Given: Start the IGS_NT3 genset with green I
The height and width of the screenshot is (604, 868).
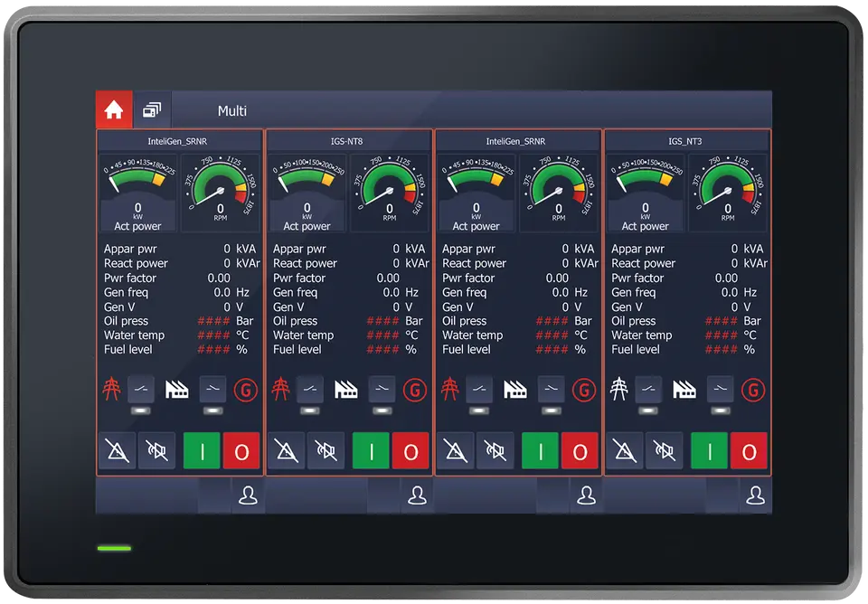Looking at the screenshot, I should coord(709,451).
